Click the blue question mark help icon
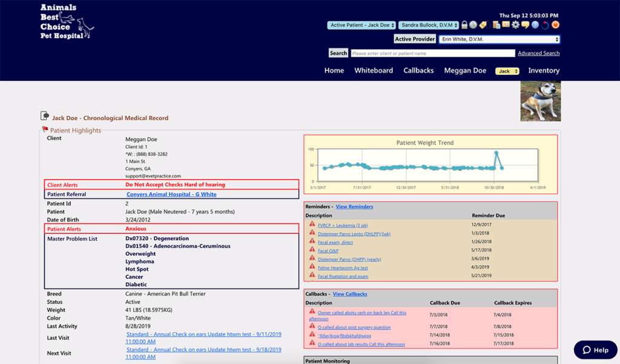The image size is (620, 364). (x=535, y=25)
